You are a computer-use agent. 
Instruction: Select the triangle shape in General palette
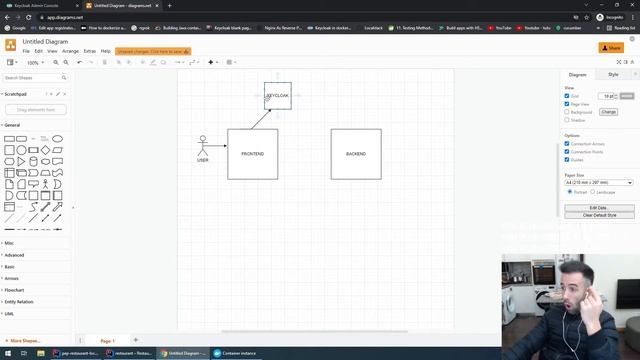tap(21, 161)
